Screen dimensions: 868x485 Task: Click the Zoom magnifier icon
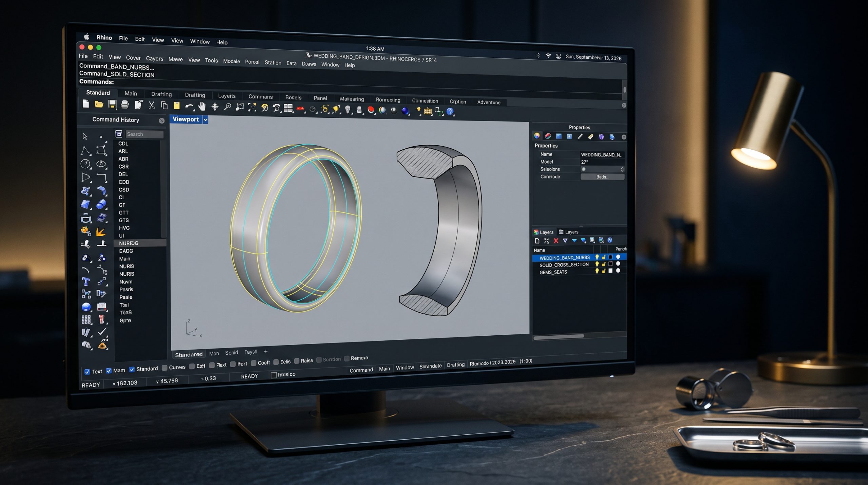tap(228, 107)
